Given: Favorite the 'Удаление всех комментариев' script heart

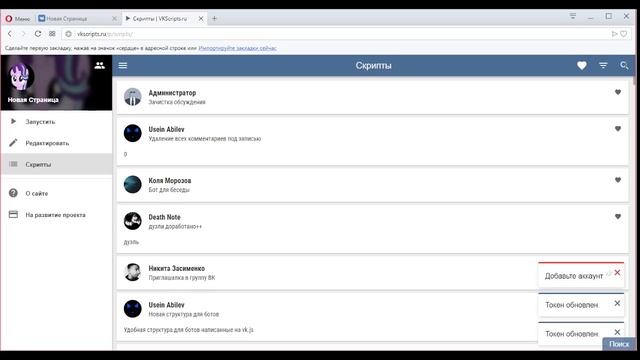Looking at the screenshot, I should 618,129.
